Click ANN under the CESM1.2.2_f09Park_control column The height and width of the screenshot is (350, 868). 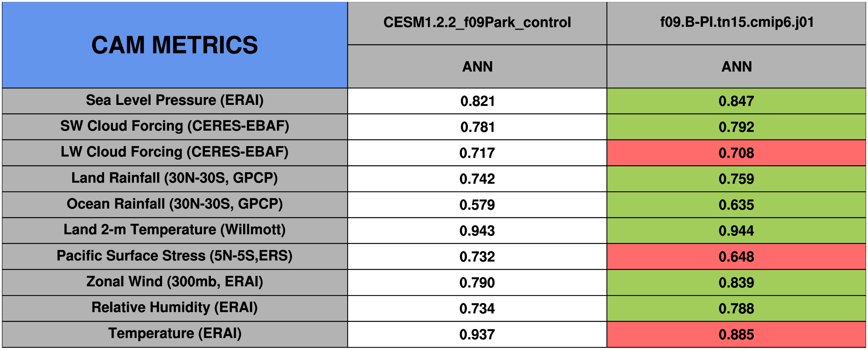(x=477, y=67)
